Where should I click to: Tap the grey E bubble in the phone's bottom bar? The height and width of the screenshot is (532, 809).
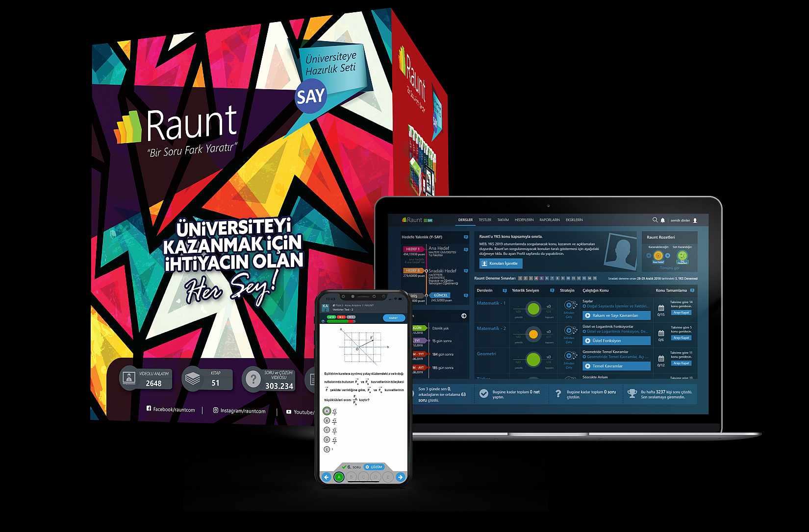tap(388, 477)
